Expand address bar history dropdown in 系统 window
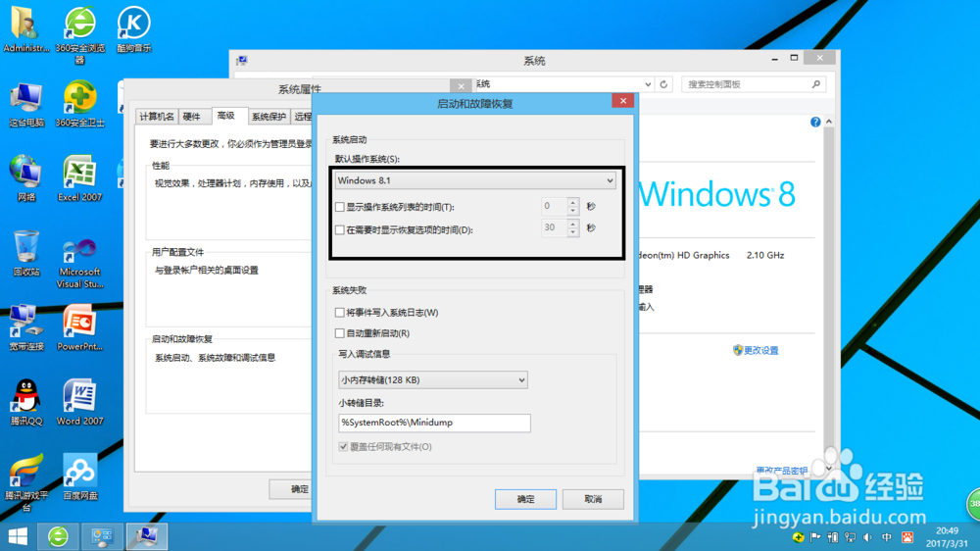The height and width of the screenshot is (551, 980). (x=648, y=84)
